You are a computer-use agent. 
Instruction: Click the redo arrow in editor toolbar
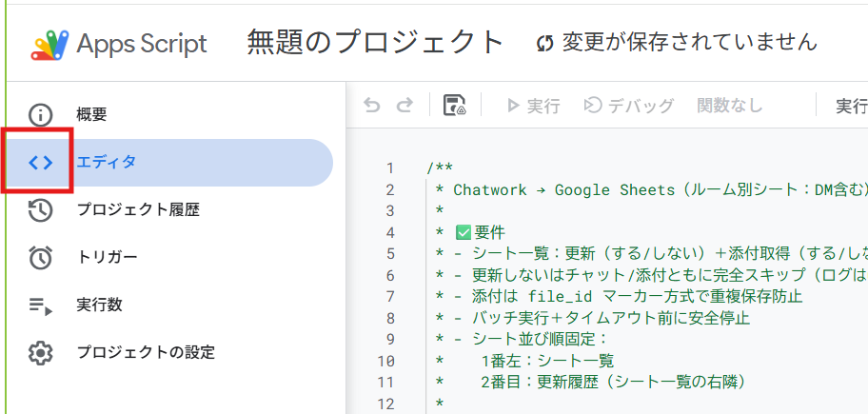[x=404, y=106]
